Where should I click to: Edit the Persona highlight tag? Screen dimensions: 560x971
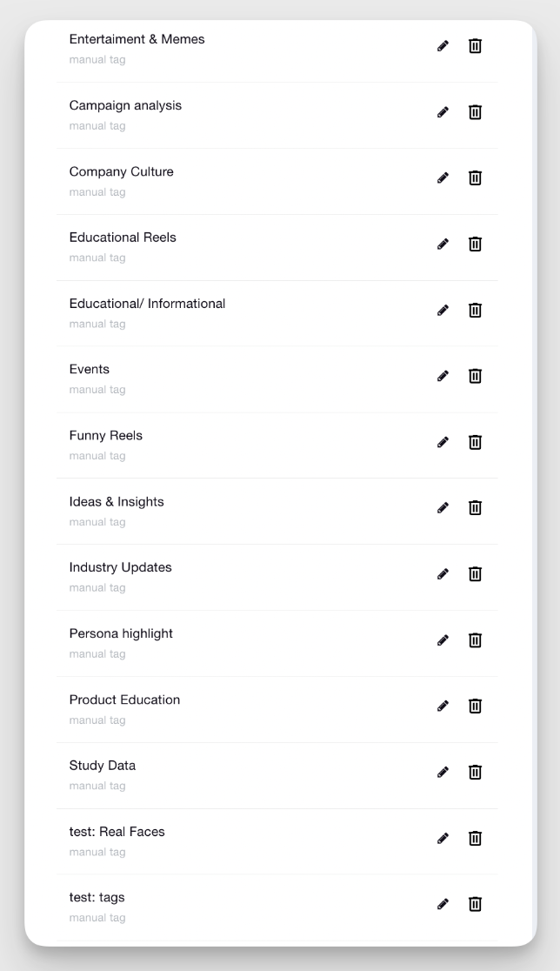(443, 640)
